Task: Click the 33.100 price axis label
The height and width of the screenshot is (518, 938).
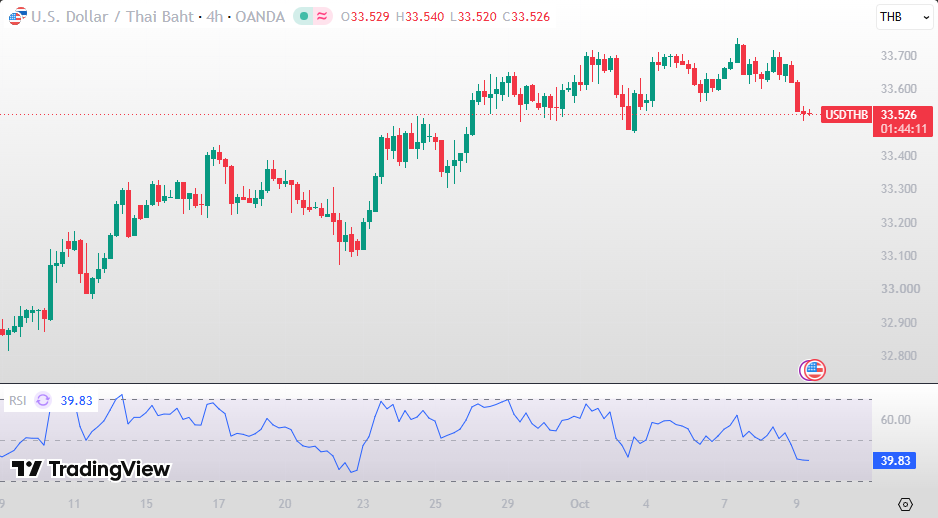Action: pos(899,255)
